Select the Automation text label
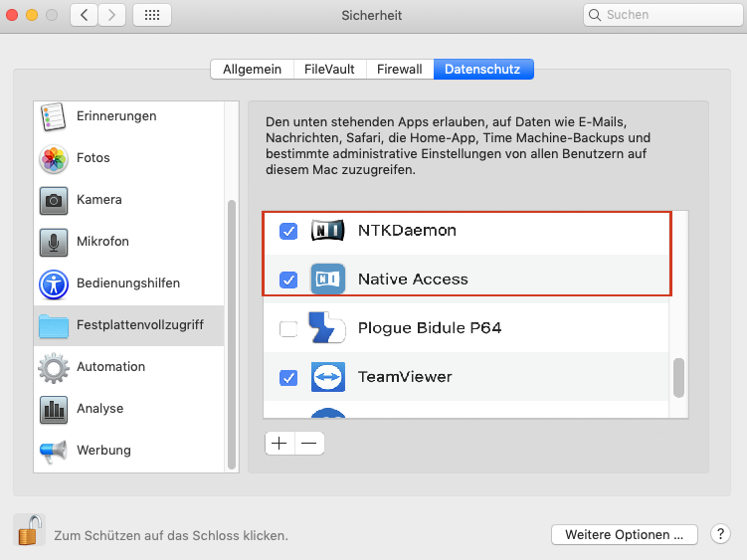 click(111, 366)
